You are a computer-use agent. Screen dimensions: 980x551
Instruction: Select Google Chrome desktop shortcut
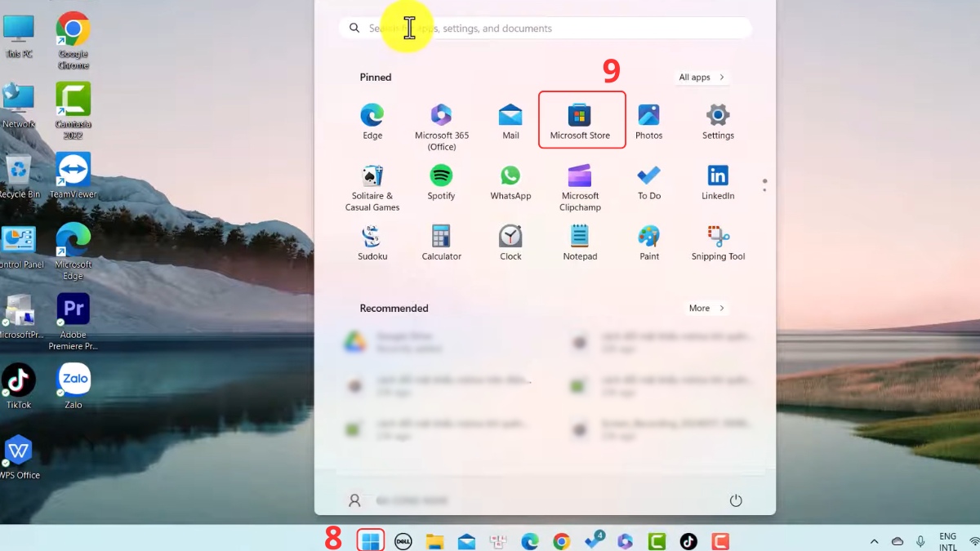(x=73, y=42)
